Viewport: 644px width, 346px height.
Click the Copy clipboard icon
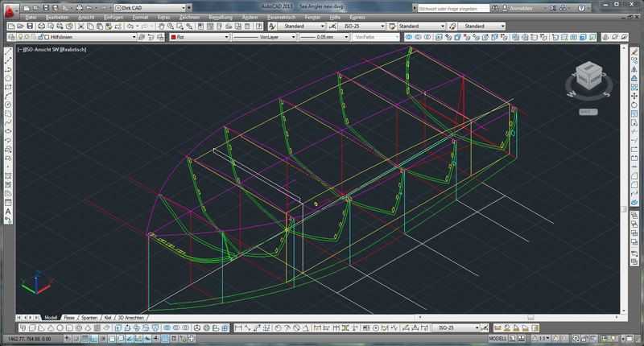[90, 27]
